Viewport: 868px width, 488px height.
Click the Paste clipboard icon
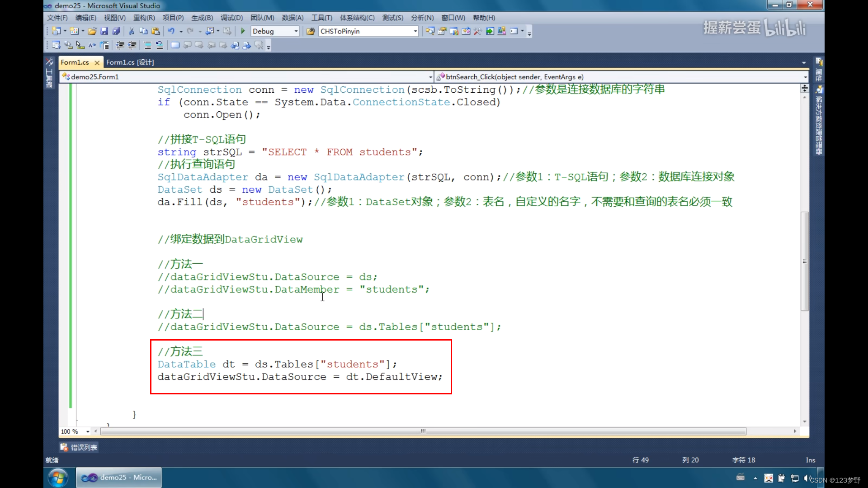(x=156, y=31)
